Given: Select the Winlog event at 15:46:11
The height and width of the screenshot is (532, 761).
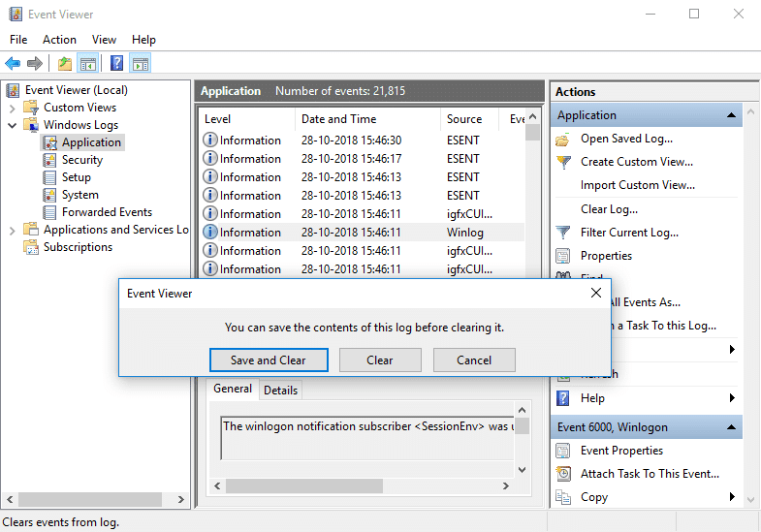Looking at the screenshot, I should [362, 233].
